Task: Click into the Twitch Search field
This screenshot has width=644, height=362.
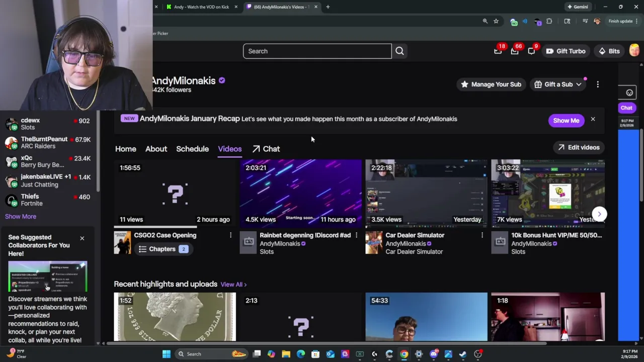Action: click(x=317, y=51)
